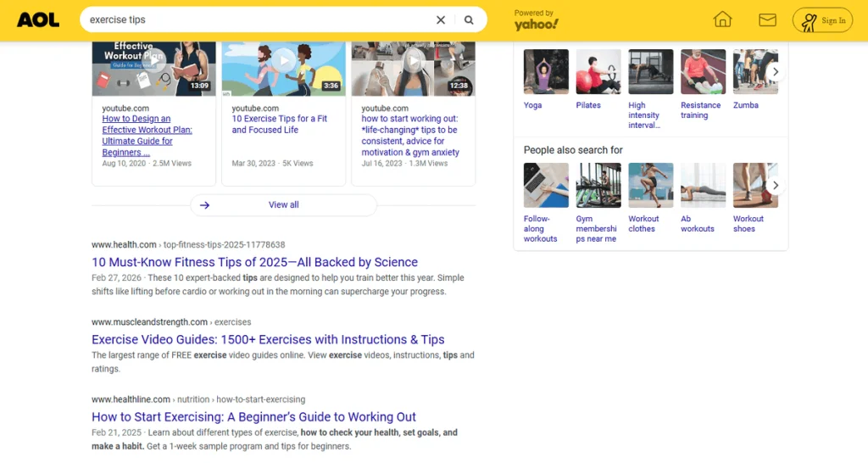This screenshot has width=868, height=463.
Task: Click the www.health.com URL text
Action: click(x=124, y=245)
